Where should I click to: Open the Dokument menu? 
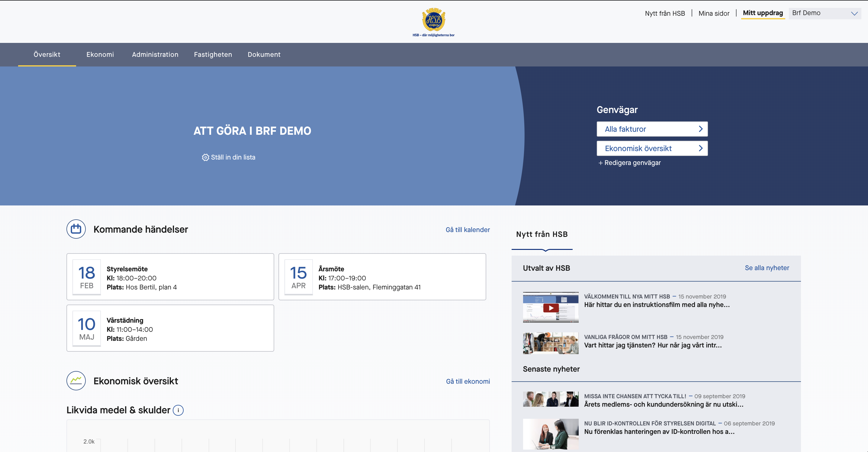[x=264, y=55]
